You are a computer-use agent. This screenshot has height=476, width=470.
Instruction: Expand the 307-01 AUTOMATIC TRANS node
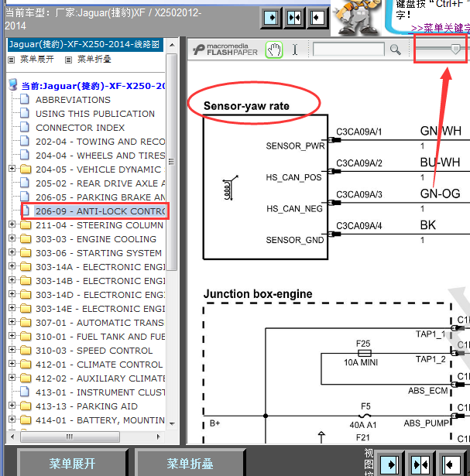(12, 321)
